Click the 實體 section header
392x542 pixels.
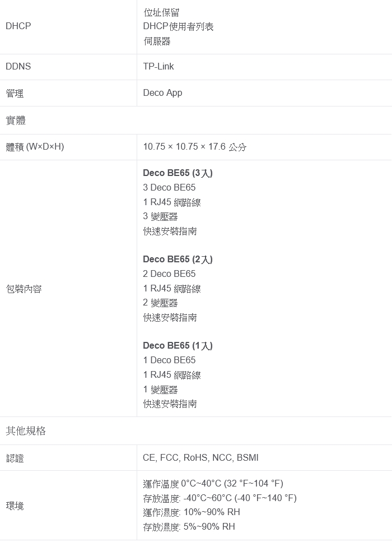pyautogui.click(x=16, y=121)
